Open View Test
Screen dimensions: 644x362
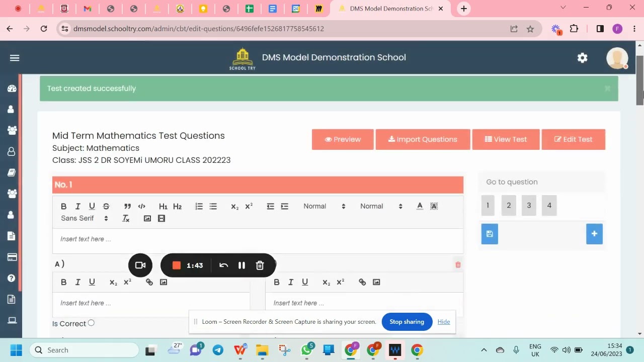click(506, 139)
